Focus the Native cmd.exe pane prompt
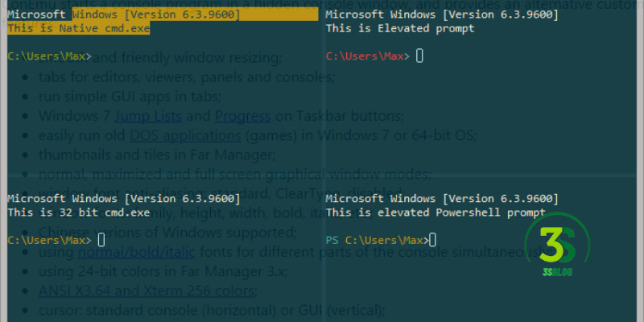The height and width of the screenshot is (322, 644). [48, 56]
